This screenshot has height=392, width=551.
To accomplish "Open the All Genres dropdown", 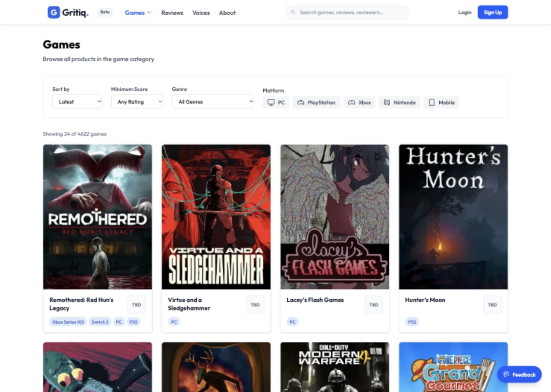I will coord(213,101).
